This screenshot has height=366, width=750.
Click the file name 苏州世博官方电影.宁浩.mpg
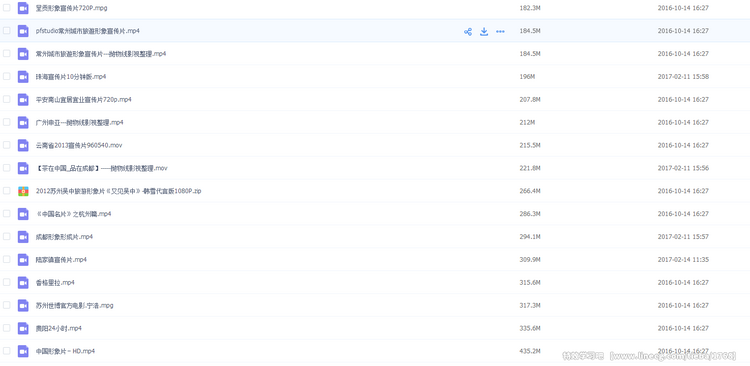(75, 305)
